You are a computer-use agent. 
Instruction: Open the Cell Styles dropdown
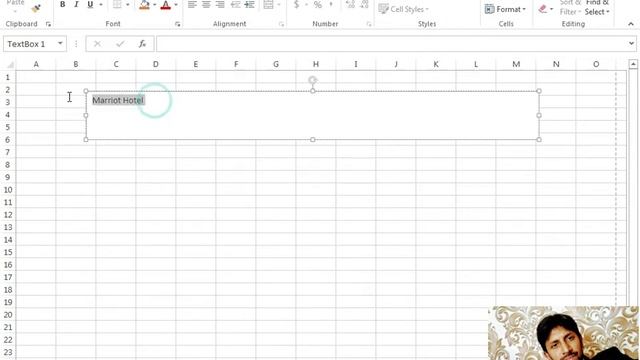point(403,9)
